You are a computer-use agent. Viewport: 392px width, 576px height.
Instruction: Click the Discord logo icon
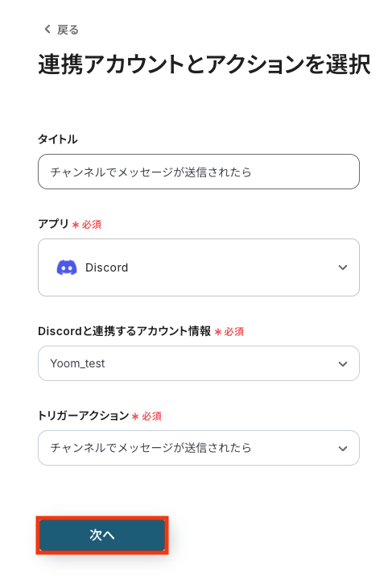point(67,267)
